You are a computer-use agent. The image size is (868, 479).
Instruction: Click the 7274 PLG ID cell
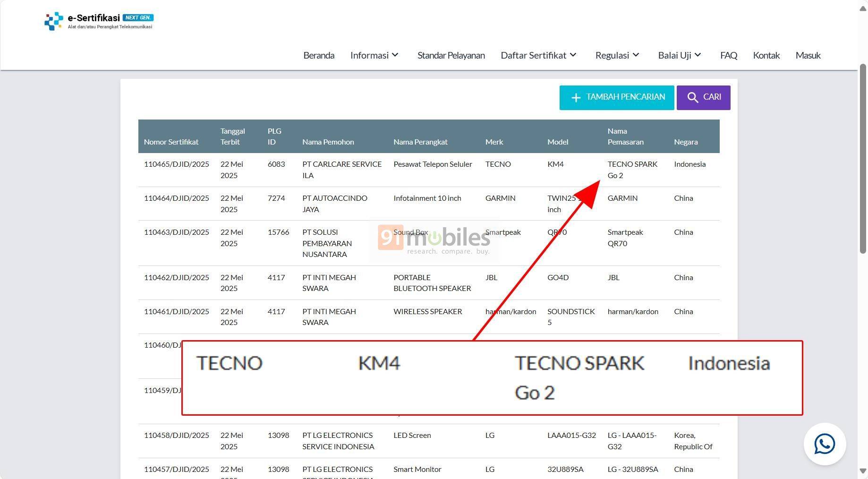276,198
